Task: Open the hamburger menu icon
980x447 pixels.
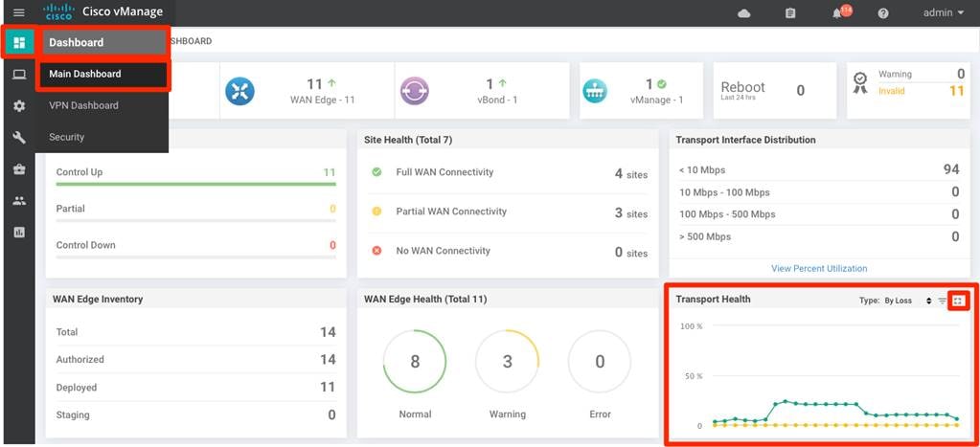Action: (19, 12)
